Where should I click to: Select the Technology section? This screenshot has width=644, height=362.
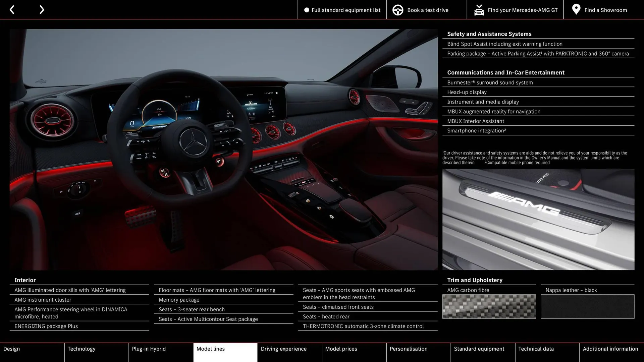[x=96, y=352]
